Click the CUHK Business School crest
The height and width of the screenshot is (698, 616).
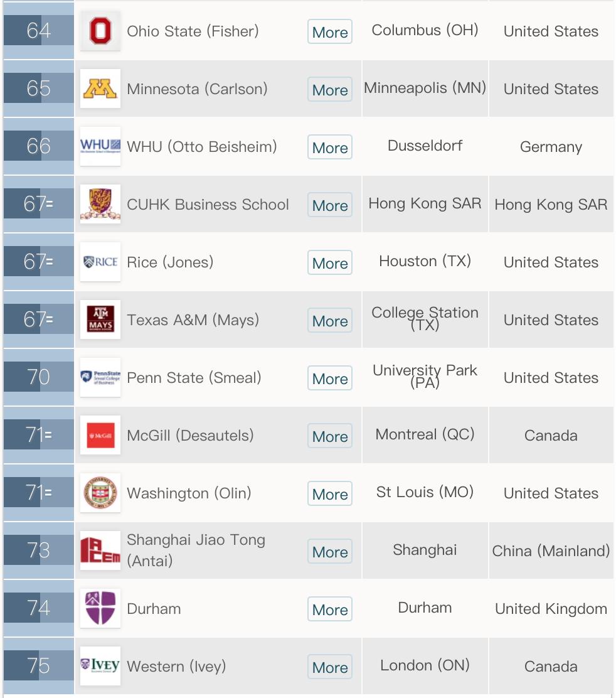[x=100, y=204]
